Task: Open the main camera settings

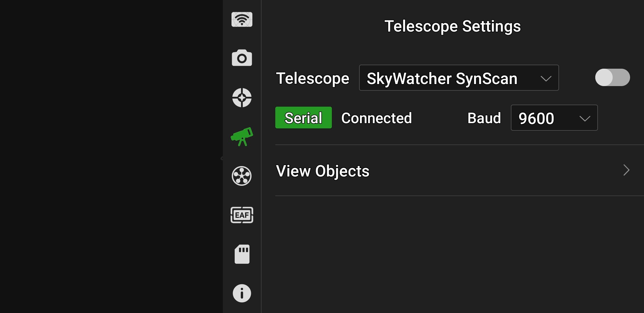Action: 242,58
